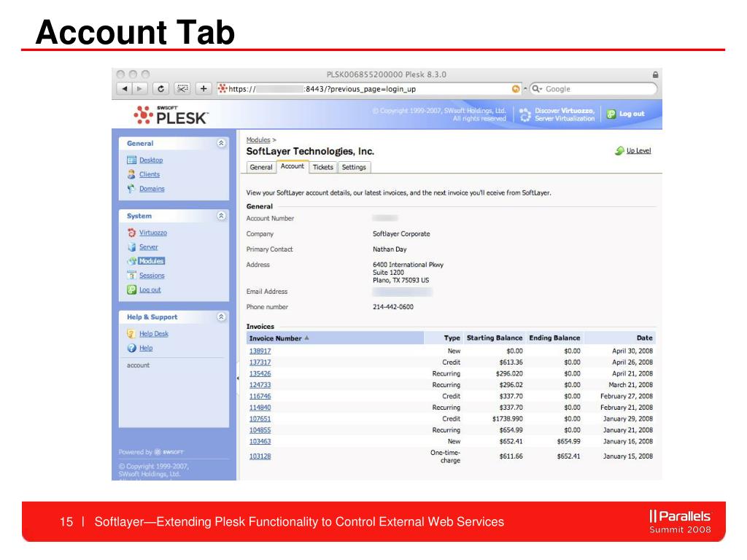Screen dimensions: 747x560
Task: Click the Virtuozzo red swirl icon
Action: [132, 233]
